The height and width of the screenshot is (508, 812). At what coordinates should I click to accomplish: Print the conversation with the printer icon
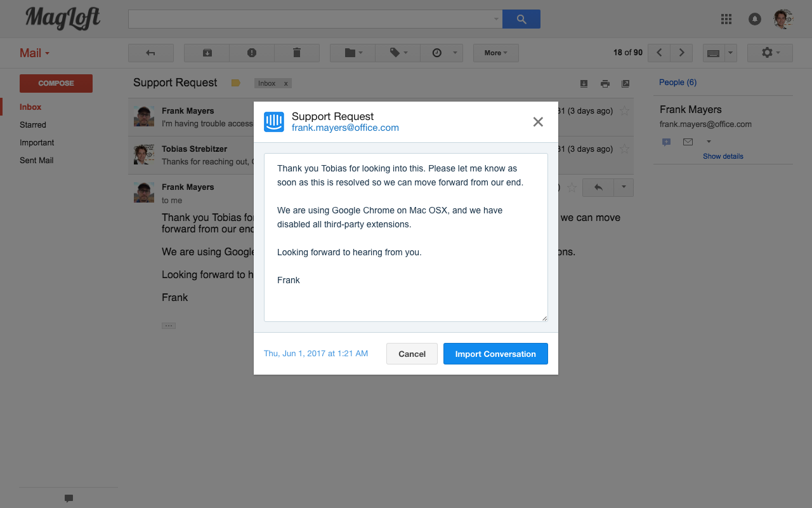[605, 84]
